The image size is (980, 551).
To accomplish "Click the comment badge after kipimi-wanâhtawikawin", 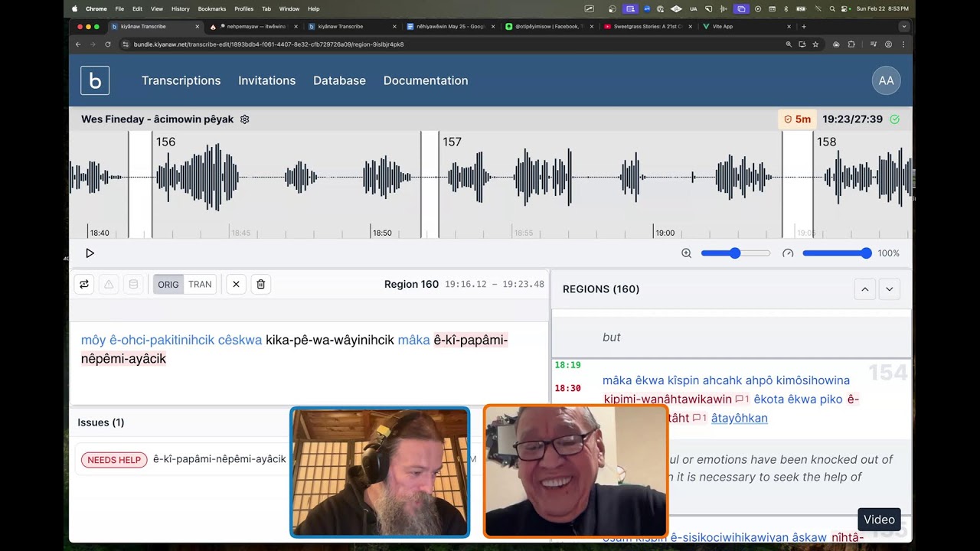I will (742, 399).
